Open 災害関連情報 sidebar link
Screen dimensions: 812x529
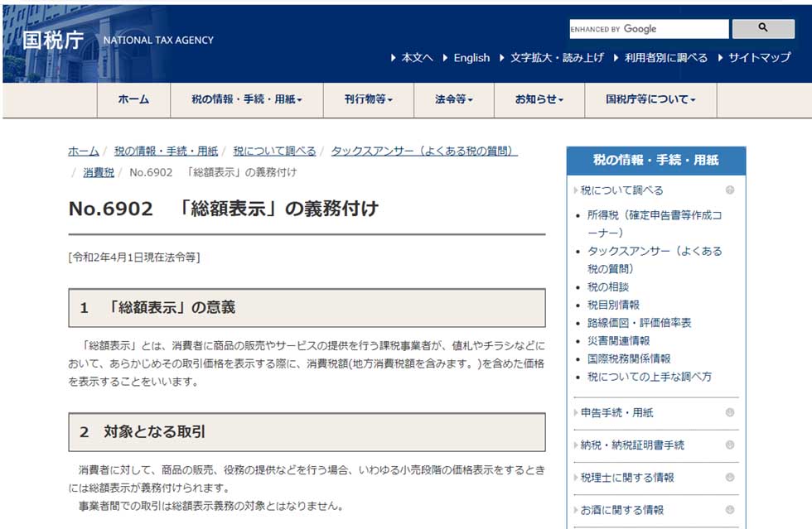(618, 340)
